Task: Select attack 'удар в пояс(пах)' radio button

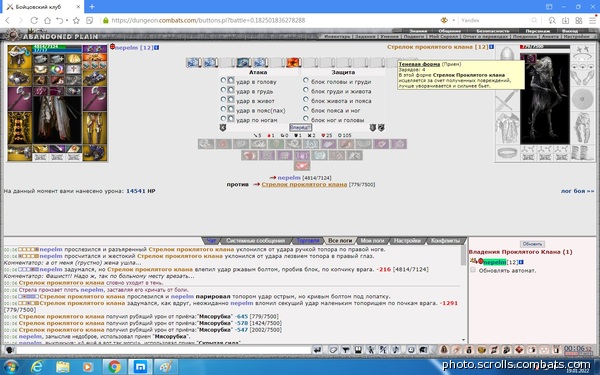Action: point(223,109)
